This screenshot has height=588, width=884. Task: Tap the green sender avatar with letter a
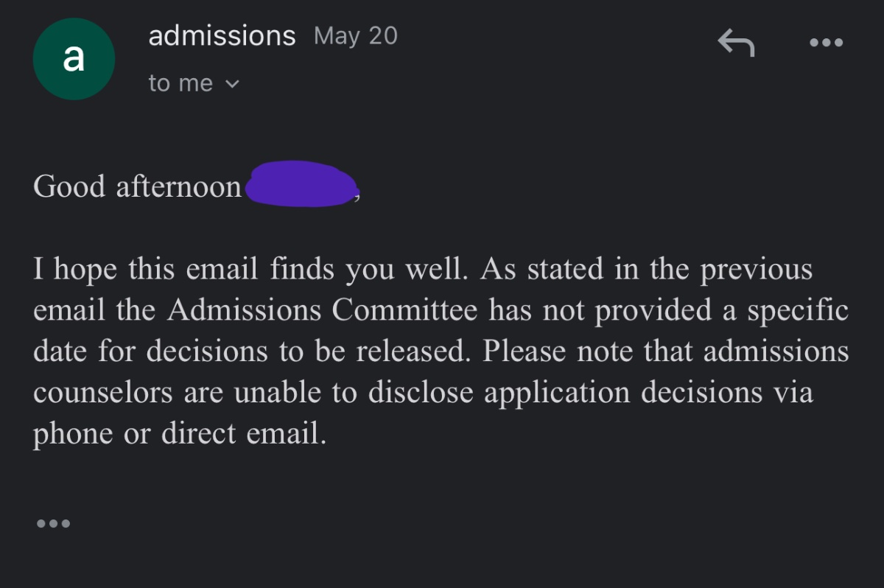pos(74,59)
